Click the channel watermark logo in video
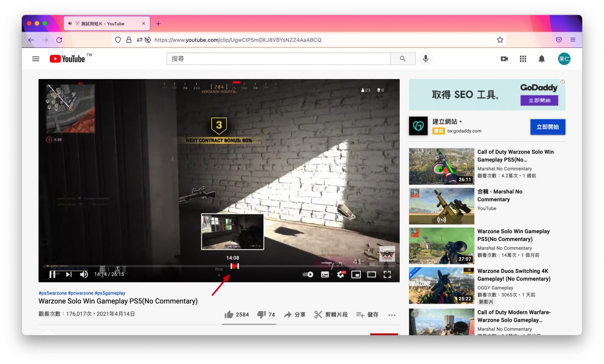The width and height of the screenshot is (604, 364). (x=387, y=254)
